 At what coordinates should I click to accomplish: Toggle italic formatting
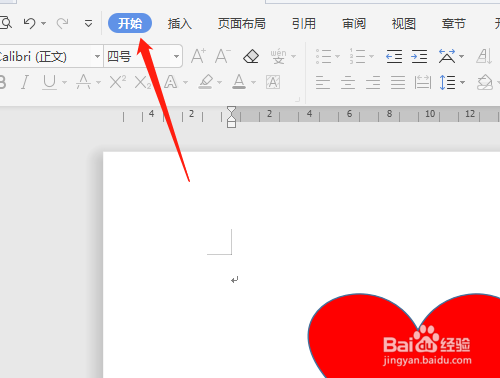pos(25,82)
